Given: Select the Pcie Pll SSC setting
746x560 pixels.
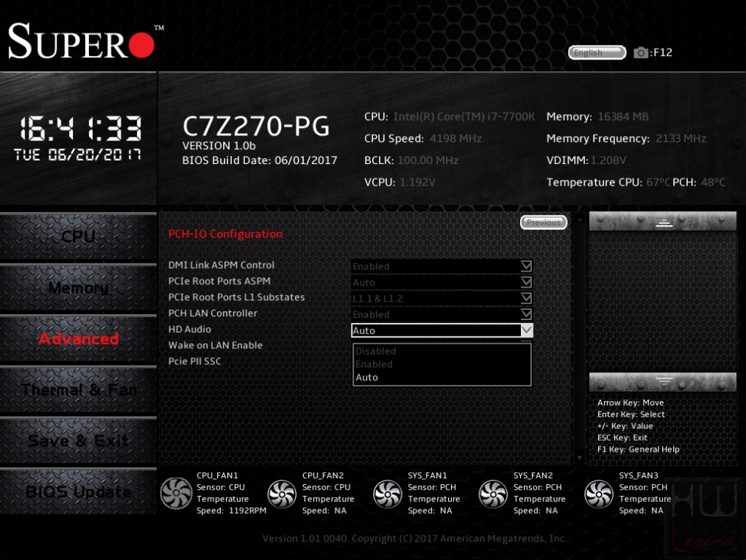Looking at the screenshot, I should 194,361.
